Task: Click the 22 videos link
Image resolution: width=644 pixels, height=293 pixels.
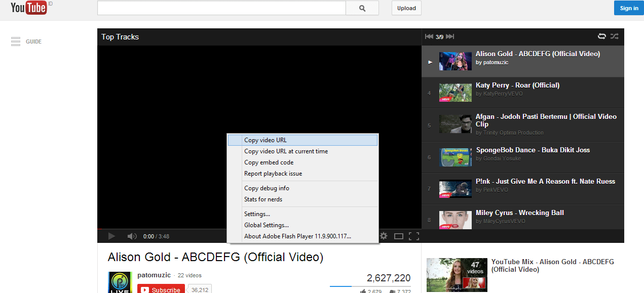Action: (190, 276)
